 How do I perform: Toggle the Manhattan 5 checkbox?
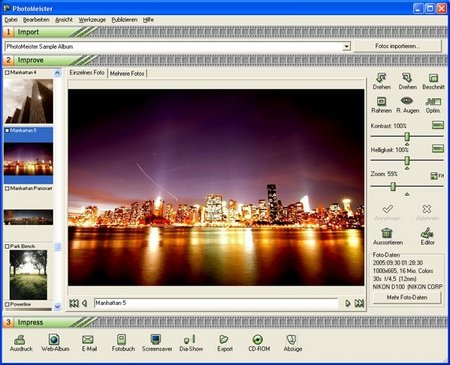pyautogui.click(x=7, y=130)
